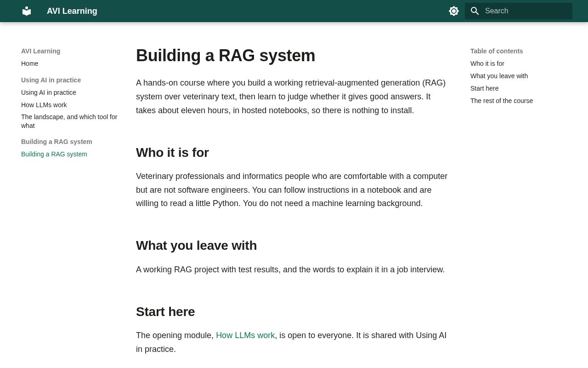Screen dimensions: 588x368
Task: Open the Home page in sidebar
Action: [30, 63]
